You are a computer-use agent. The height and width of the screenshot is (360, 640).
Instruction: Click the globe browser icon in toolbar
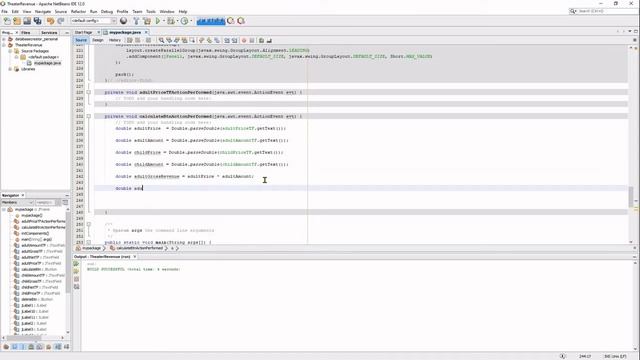tap(124, 21)
